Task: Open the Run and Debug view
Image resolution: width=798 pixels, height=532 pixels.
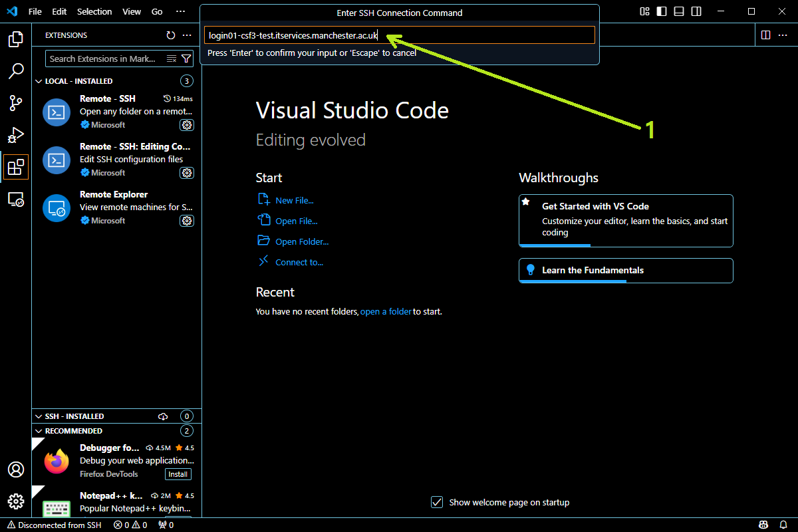Action: [16, 135]
